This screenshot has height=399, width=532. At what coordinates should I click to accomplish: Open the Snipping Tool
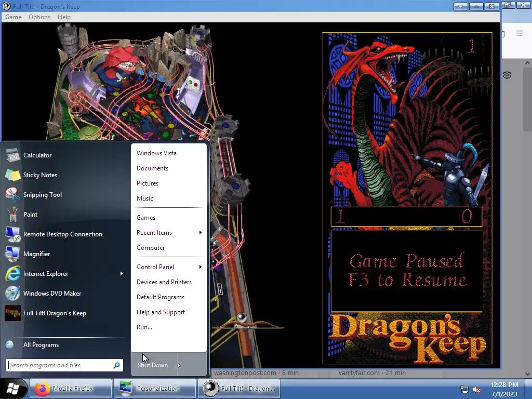click(43, 195)
